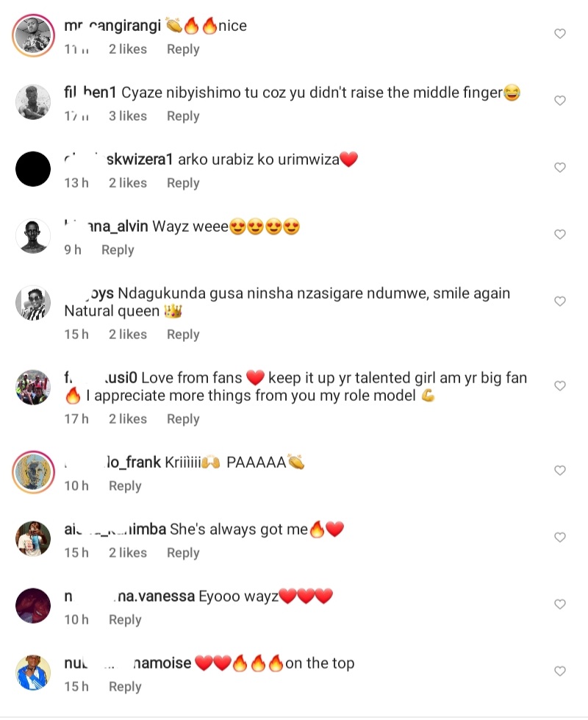Screen dimensions: 588x720
Task: Heart the 'Natural queen' comment
Action: pos(559,302)
